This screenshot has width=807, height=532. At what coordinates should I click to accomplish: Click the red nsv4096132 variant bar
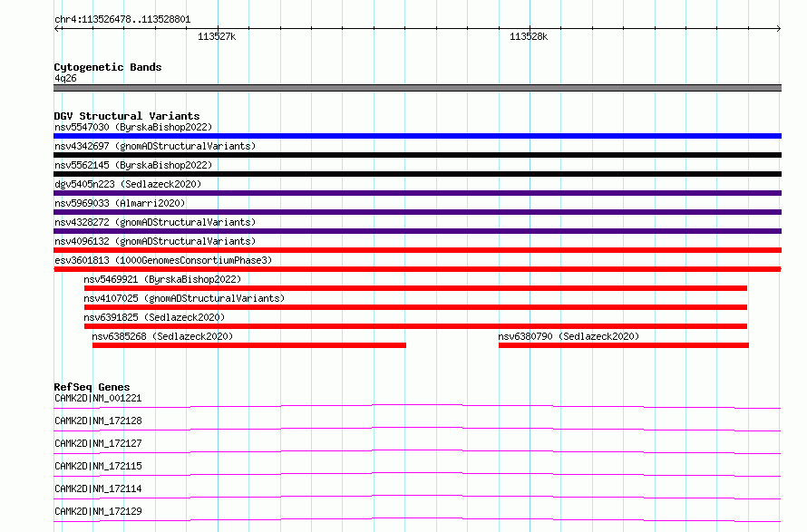pos(417,250)
